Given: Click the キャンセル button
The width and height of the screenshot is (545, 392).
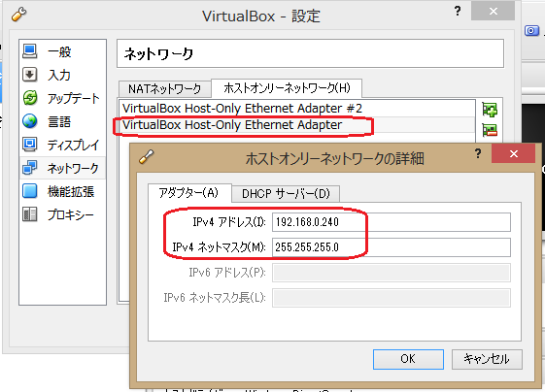Looking at the screenshot, I should 487,359.
